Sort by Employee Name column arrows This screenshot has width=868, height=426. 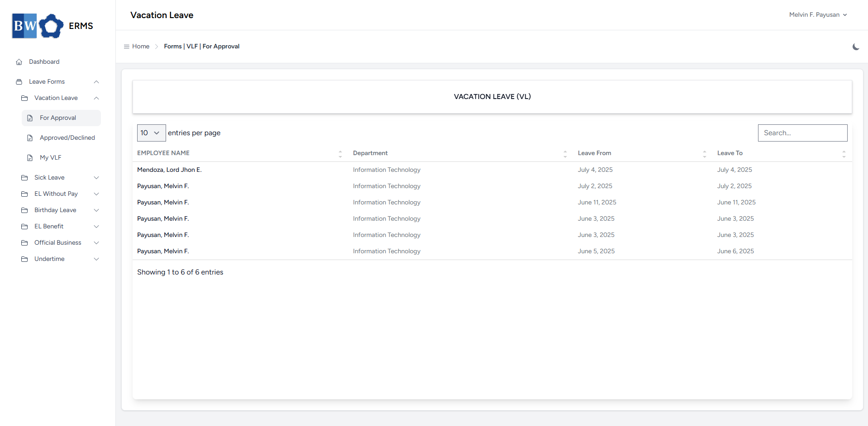click(340, 154)
